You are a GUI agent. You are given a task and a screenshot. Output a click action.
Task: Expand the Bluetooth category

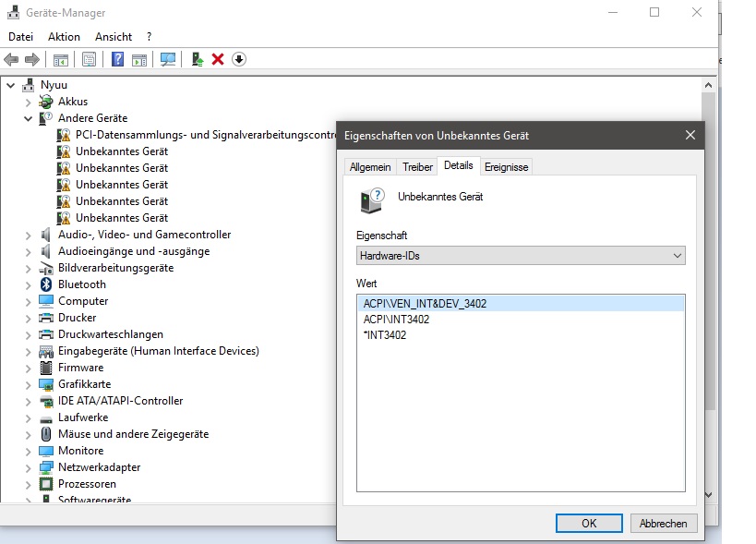[28, 285]
